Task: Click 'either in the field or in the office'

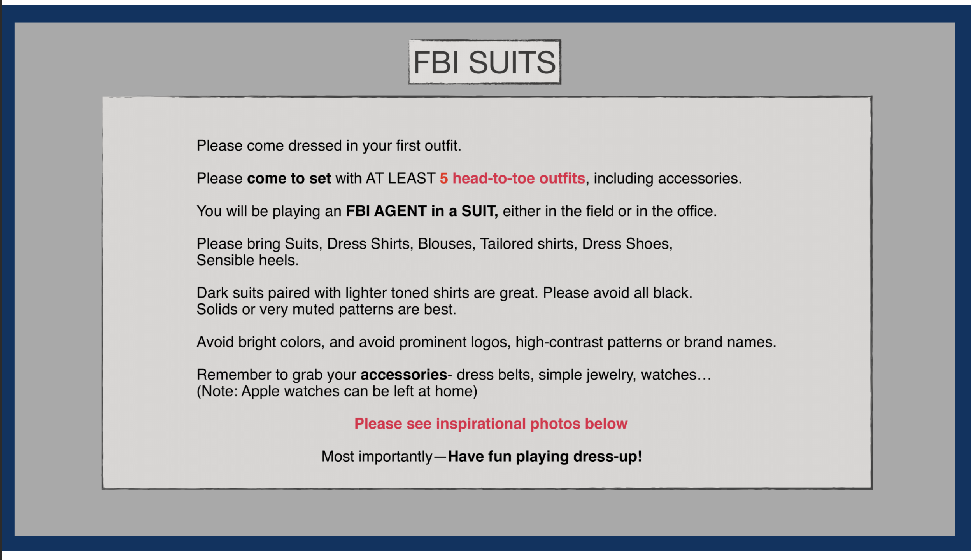Action: tap(609, 211)
